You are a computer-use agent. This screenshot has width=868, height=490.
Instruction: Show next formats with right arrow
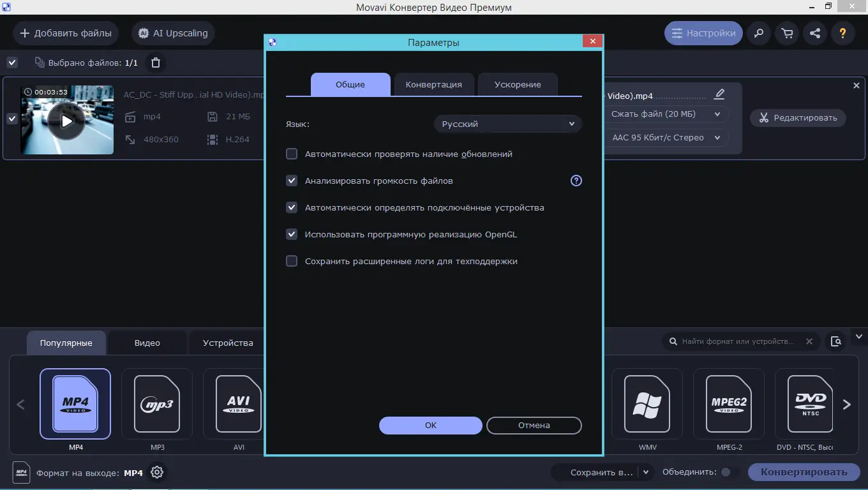pos(847,405)
